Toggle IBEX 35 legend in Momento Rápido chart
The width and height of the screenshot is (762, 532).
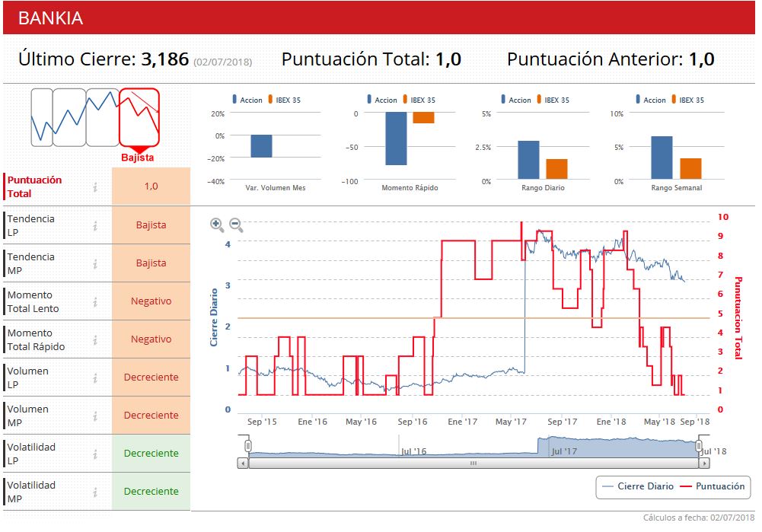[x=419, y=100]
